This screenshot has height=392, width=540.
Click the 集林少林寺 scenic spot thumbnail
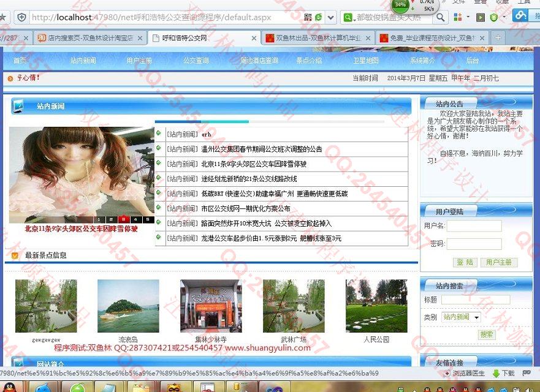(x=211, y=306)
